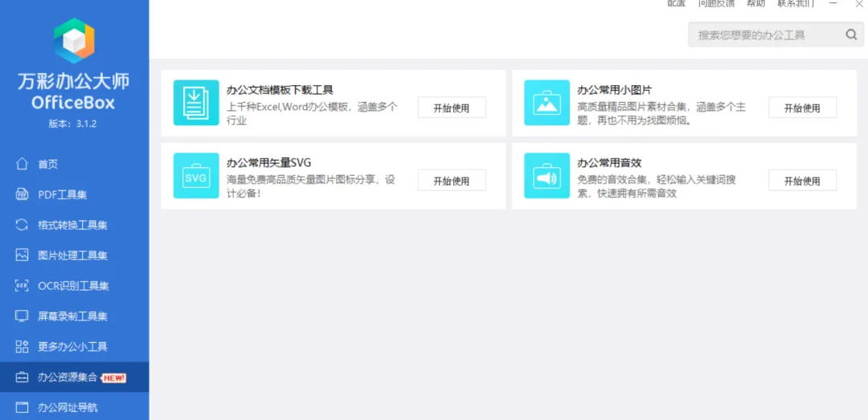Start using 办公文档模板下载工具
The image size is (868, 420).
[x=452, y=108]
